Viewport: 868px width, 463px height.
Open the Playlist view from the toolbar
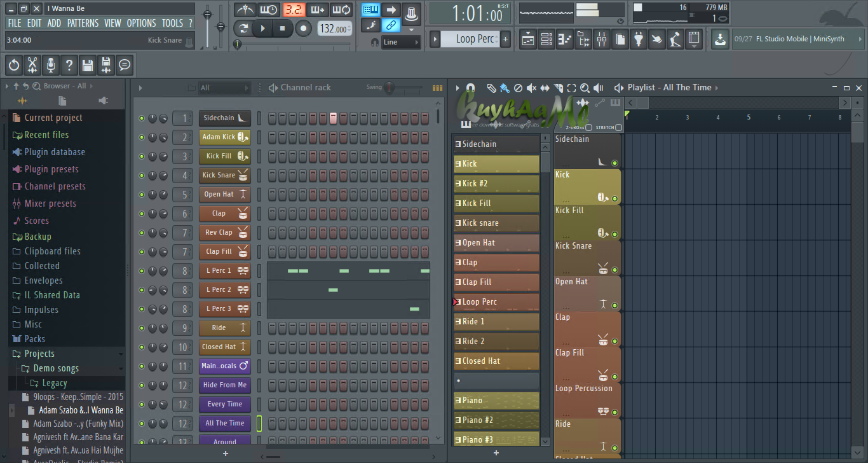[x=528, y=39]
